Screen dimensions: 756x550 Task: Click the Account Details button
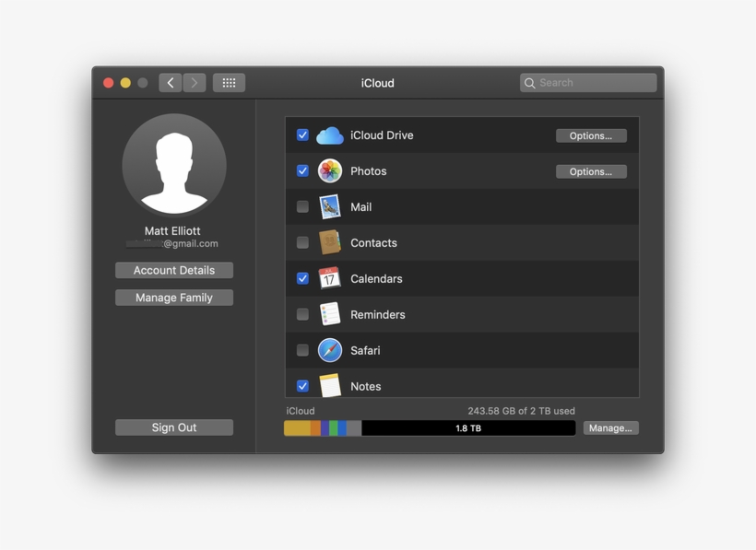tap(173, 270)
